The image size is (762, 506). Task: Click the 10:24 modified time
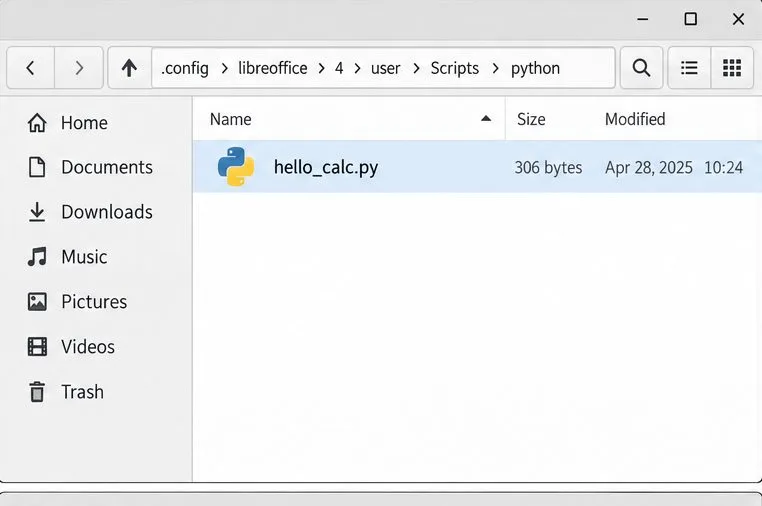723,167
